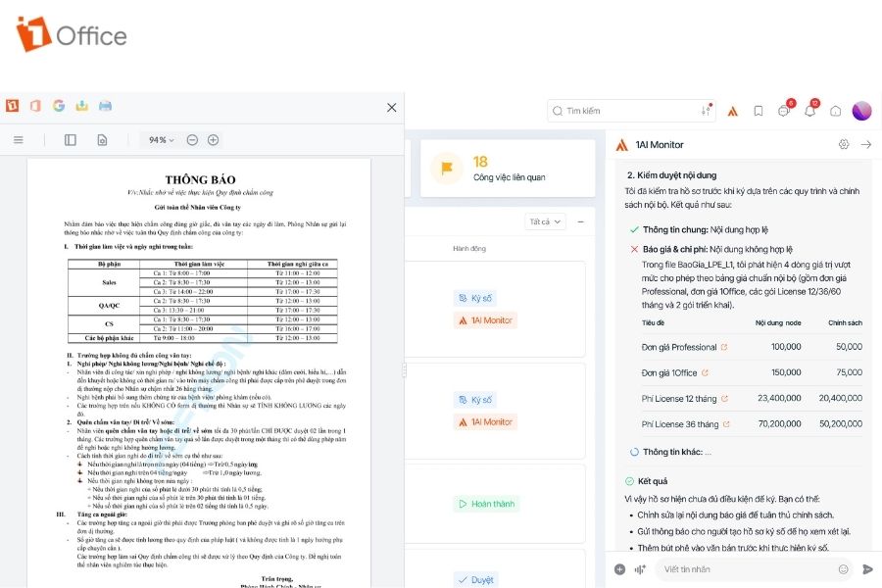Image resolution: width=882 pixels, height=588 pixels.
Task: Click Ký số in second task row
Action: click(475, 400)
